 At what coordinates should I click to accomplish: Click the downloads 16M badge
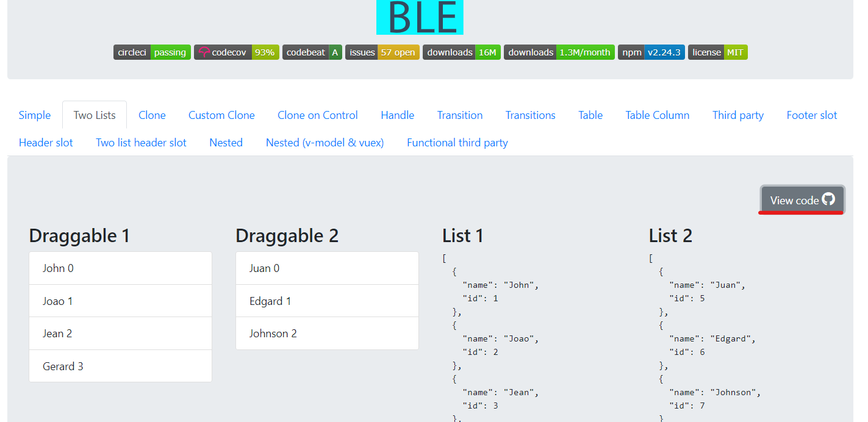tap(462, 52)
